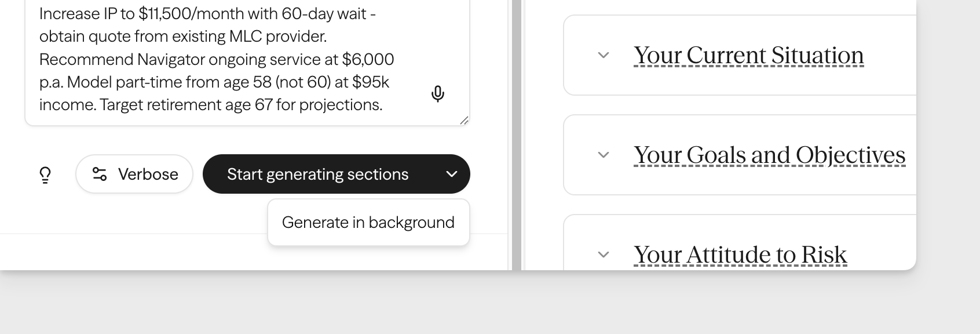
Task: Open the Your Goals and Objectives heading link
Action: point(769,155)
